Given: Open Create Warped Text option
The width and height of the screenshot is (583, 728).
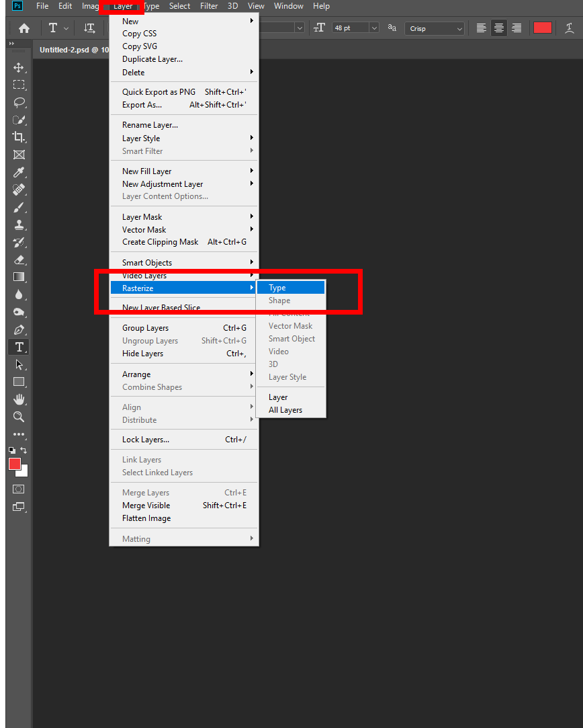Looking at the screenshot, I should pos(570,28).
